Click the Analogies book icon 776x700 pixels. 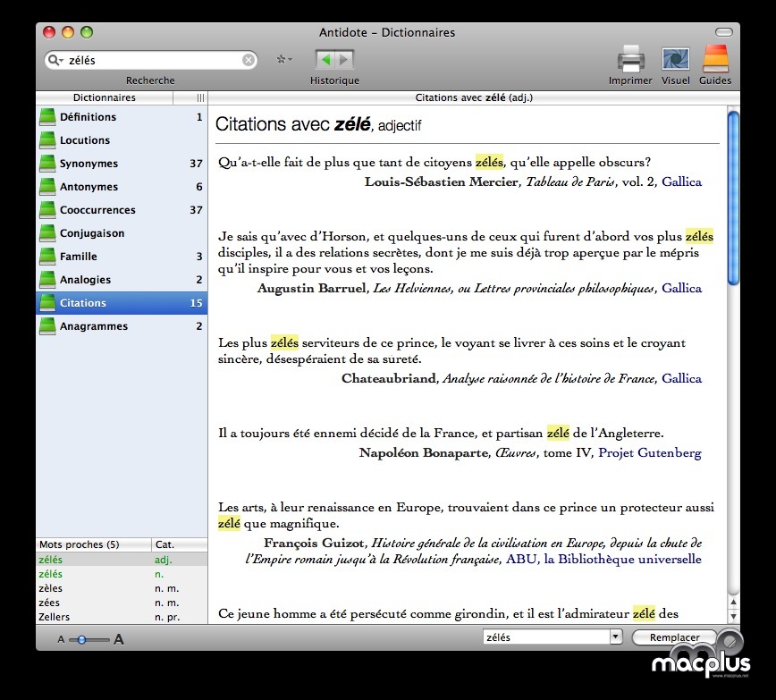[x=47, y=280]
